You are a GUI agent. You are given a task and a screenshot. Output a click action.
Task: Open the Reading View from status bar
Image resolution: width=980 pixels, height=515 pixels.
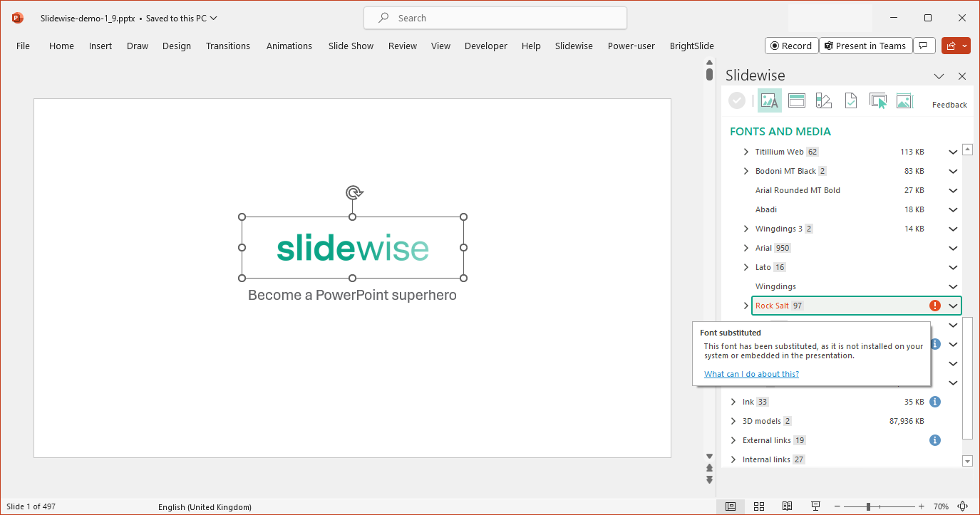point(787,506)
